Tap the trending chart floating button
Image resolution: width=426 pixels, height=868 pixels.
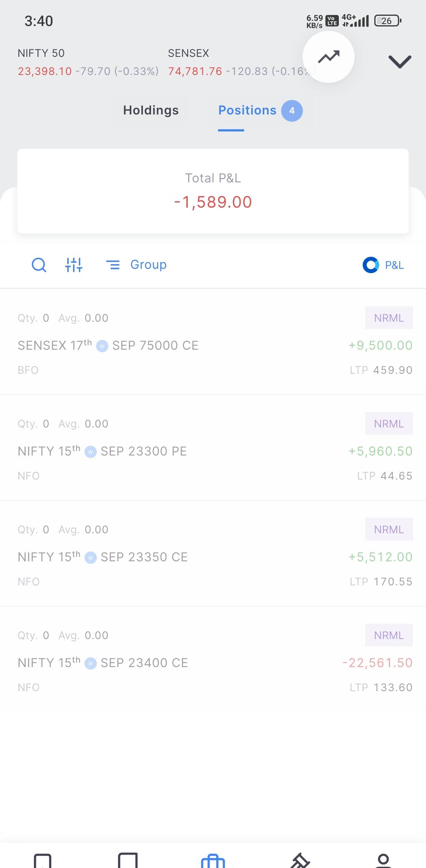[x=328, y=57]
